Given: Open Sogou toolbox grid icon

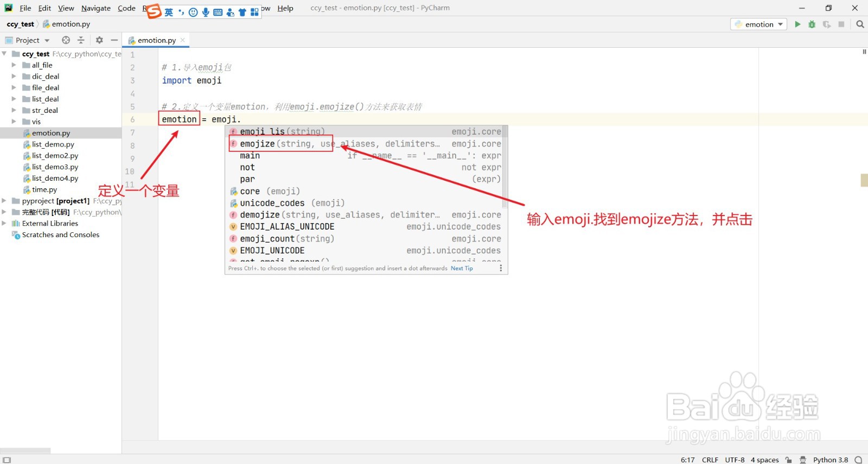Looking at the screenshot, I should pyautogui.click(x=254, y=12).
